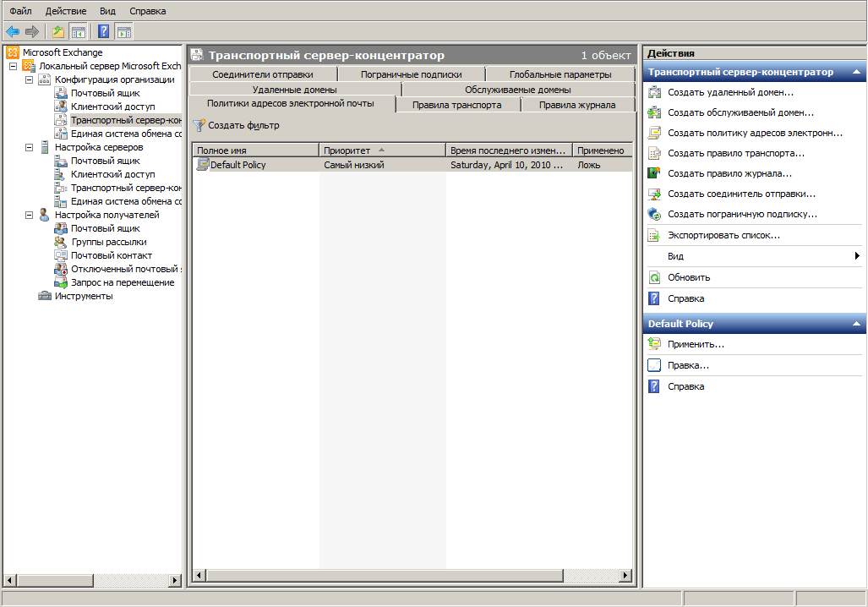868x607 pixels.
Task: Click the create transport rule icon
Action: 654,153
